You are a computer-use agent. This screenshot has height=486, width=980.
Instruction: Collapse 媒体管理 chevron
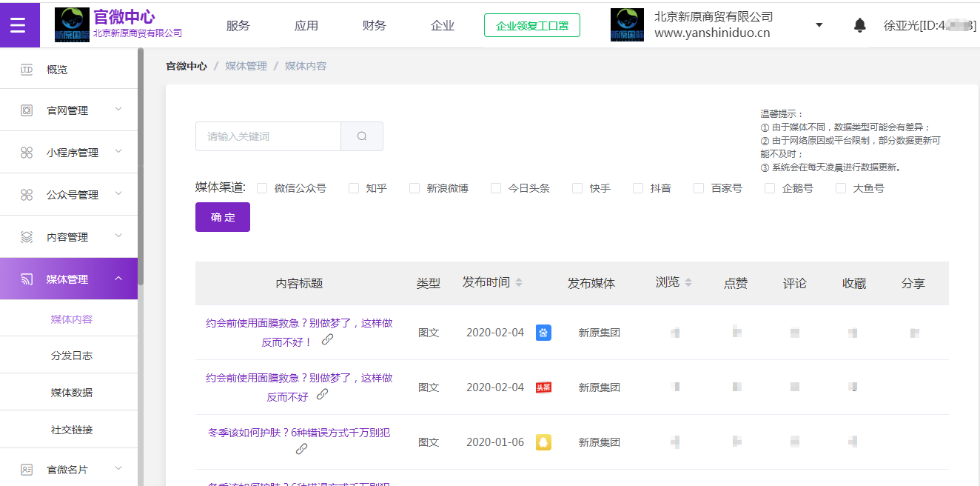tap(118, 279)
